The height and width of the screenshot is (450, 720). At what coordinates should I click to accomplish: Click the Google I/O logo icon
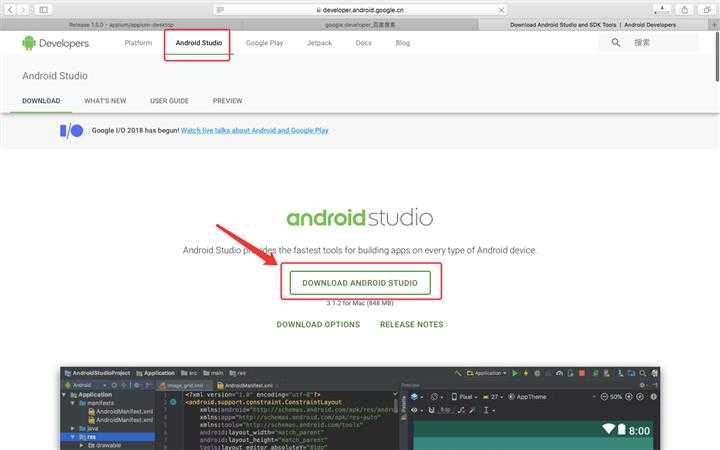pyautogui.click(x=71, y=131)
